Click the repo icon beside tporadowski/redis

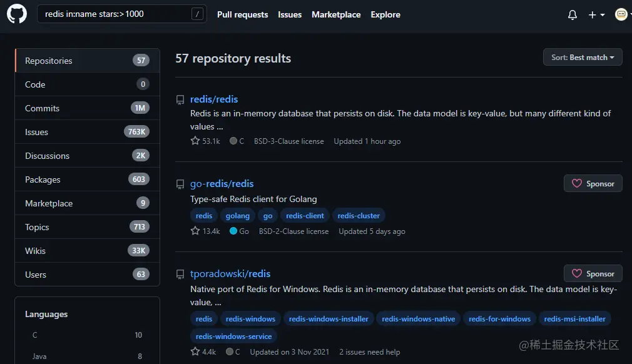point(180,275)
